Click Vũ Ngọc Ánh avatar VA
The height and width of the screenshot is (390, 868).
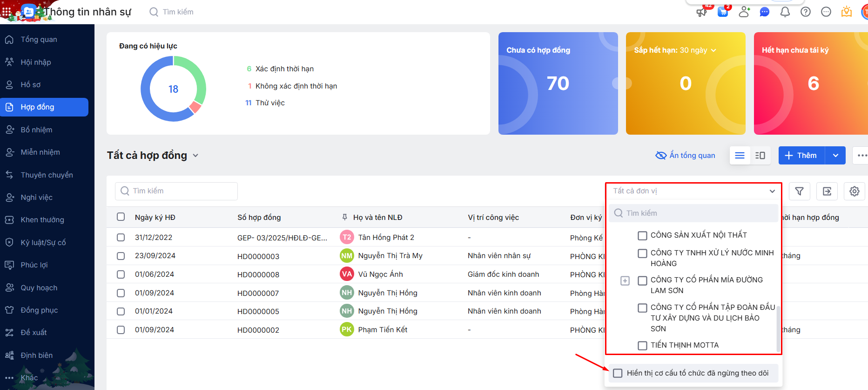coord(347,274)
